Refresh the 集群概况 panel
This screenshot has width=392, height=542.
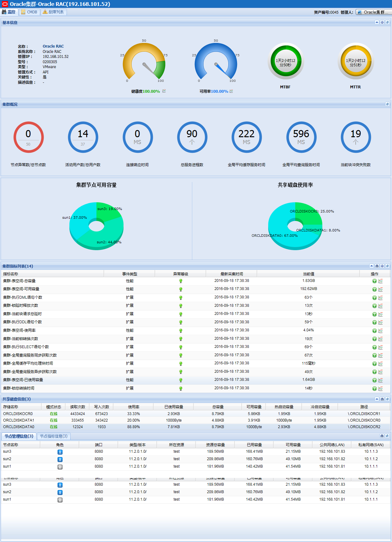tap(387, 104)
